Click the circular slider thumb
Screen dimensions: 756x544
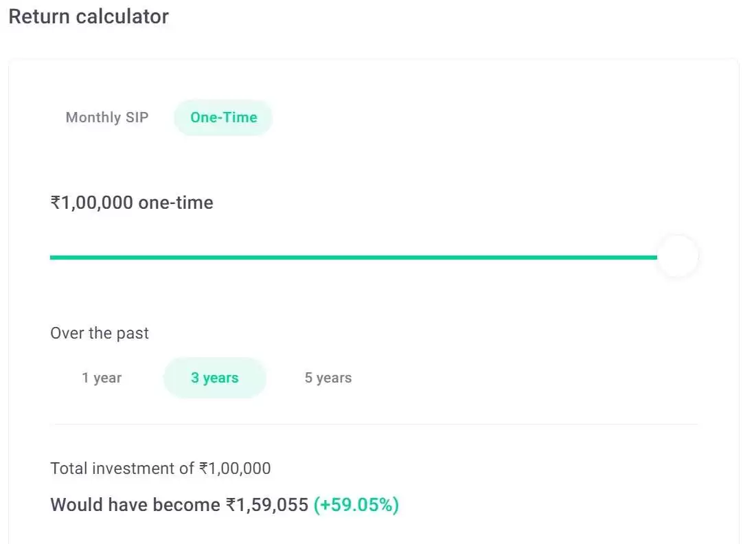coord(677,256)
